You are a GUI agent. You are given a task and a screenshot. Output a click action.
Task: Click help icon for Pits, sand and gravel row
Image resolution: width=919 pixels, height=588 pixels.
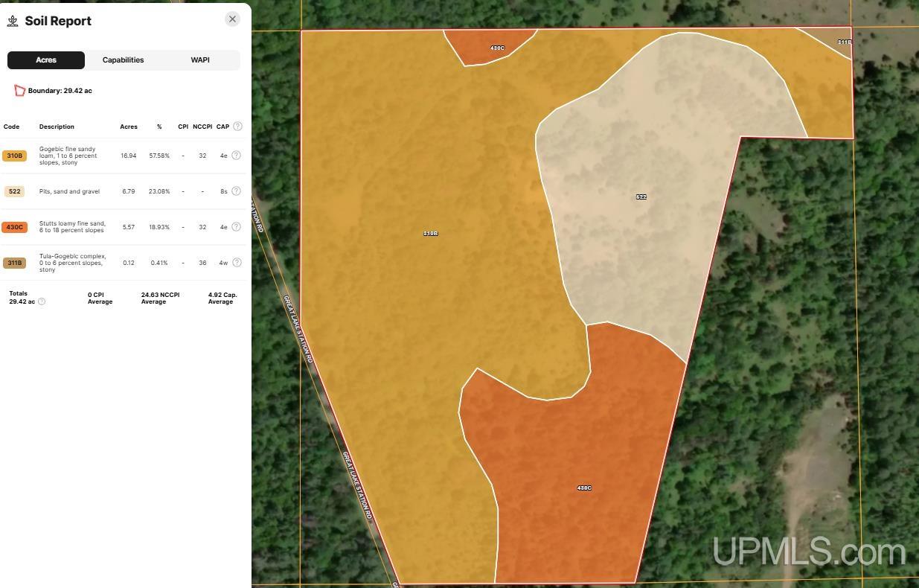point(236,191)
